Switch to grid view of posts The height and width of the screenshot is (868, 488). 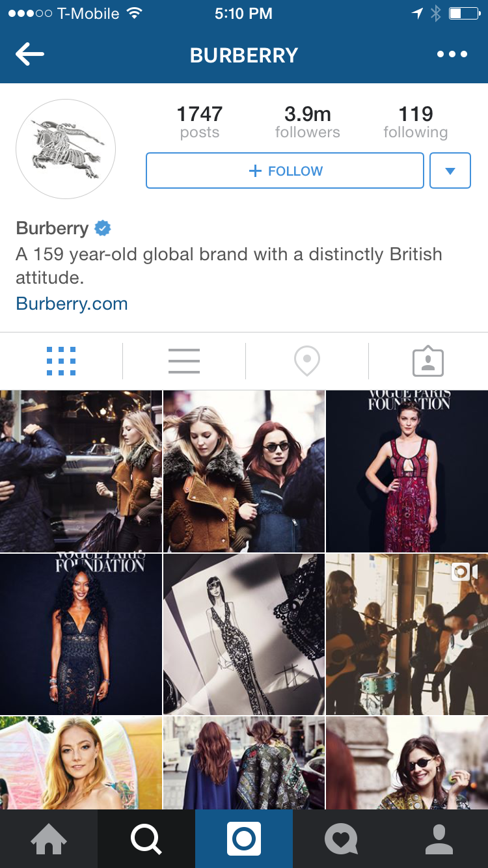61,361
